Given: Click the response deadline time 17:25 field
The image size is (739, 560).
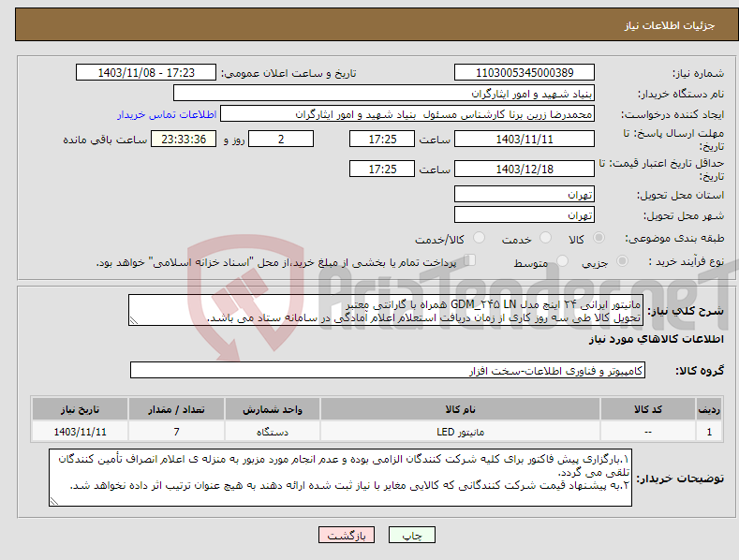Looking at the screenshot, I should [382, 139].
